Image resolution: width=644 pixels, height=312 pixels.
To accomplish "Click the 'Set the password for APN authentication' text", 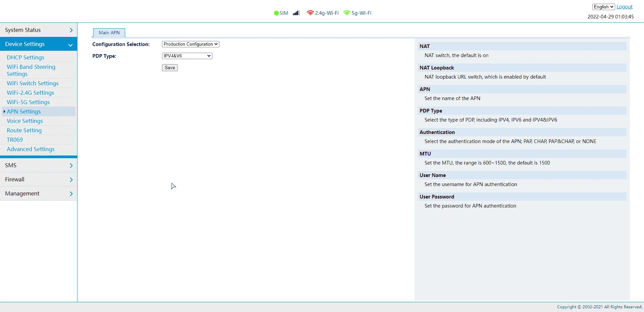I will (x=470, y=206).
